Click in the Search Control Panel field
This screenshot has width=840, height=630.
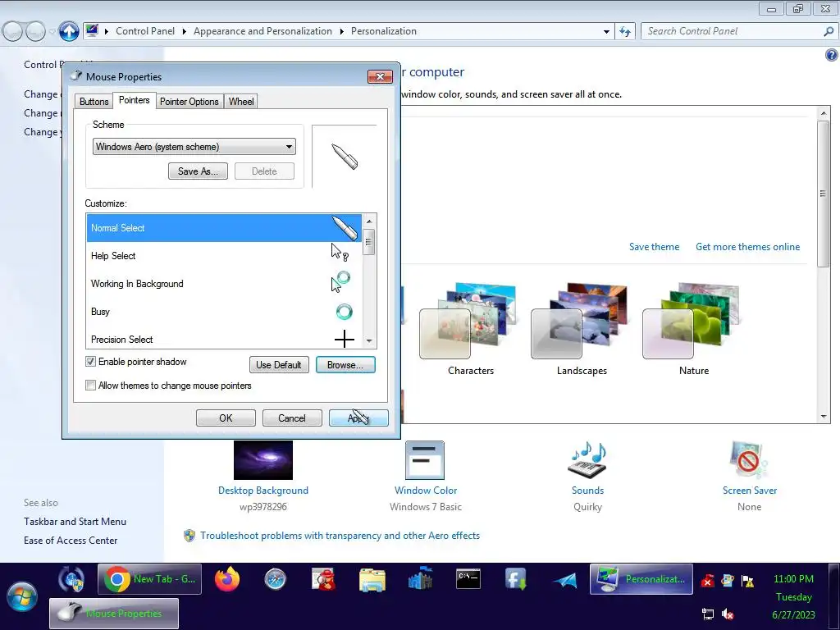point(733,32)
